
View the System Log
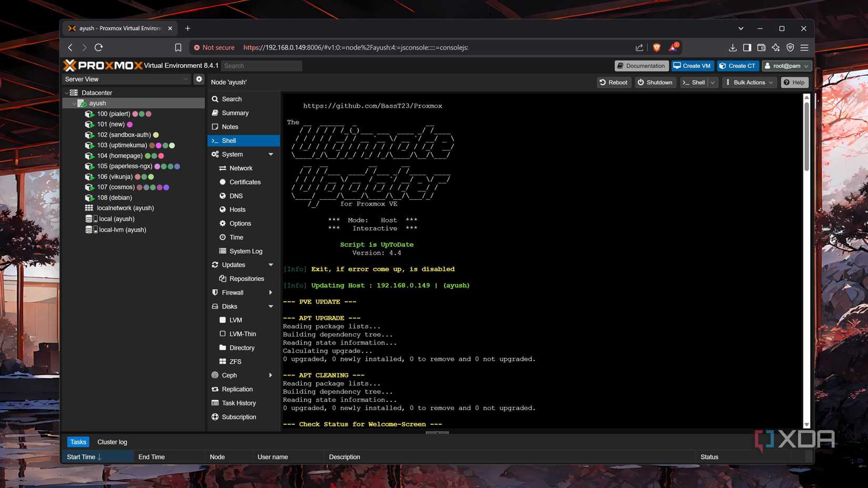(x=246, y=251)
